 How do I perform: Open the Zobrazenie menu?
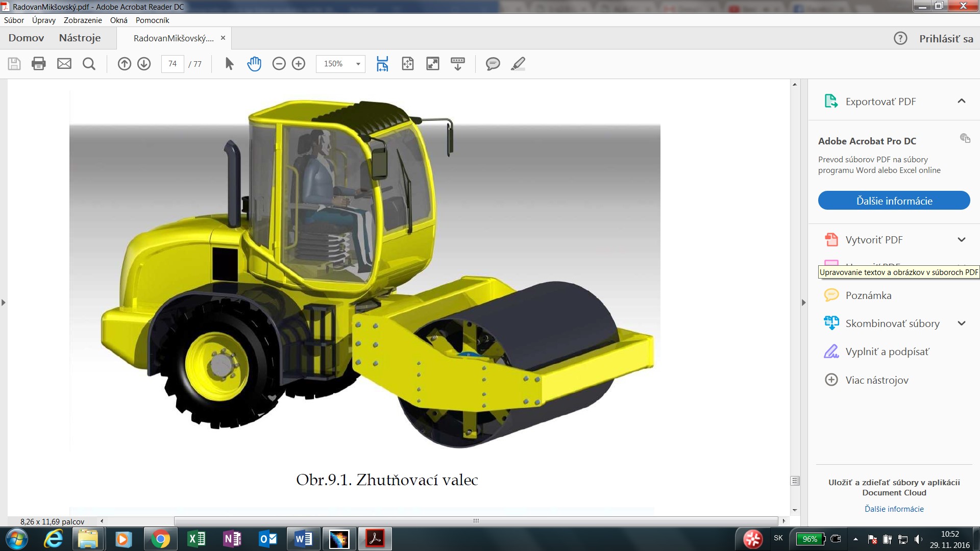pos(83,20)
